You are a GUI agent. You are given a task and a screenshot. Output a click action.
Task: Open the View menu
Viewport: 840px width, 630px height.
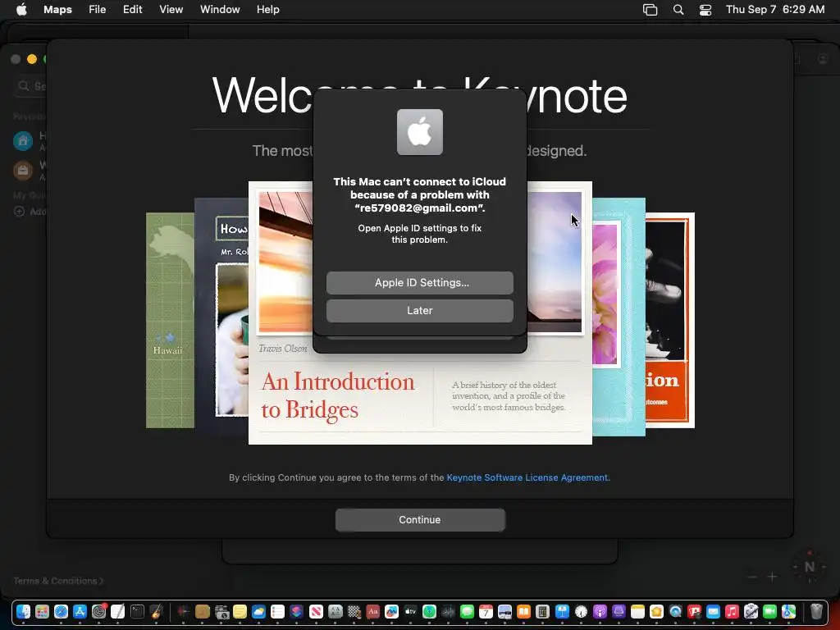pyautogui.click(x=171, y=9)
